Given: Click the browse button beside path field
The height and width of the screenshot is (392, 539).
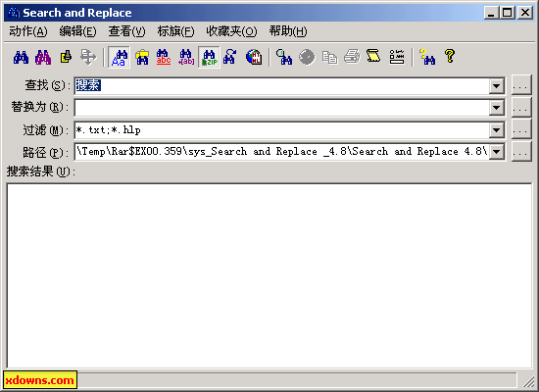Looking at the screenshot, I should (521, 151).
